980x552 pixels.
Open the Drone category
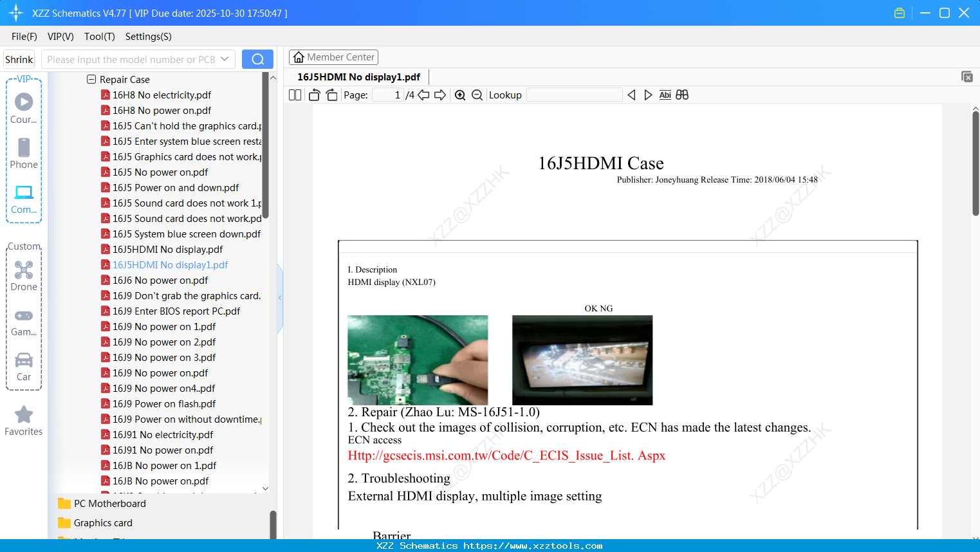(x=24, y=276)
